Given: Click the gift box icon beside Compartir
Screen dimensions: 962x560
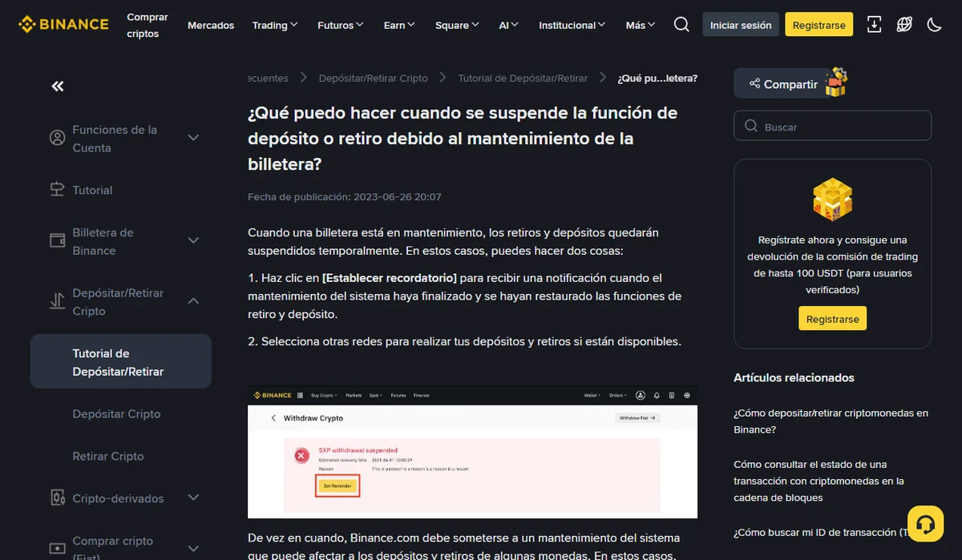Looking at the screenshot, I should tap(836, 82).
